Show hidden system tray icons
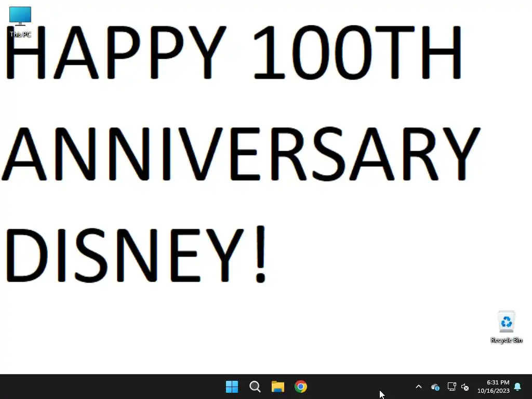This screenshot has height=399, width=532. coord(419,387)
